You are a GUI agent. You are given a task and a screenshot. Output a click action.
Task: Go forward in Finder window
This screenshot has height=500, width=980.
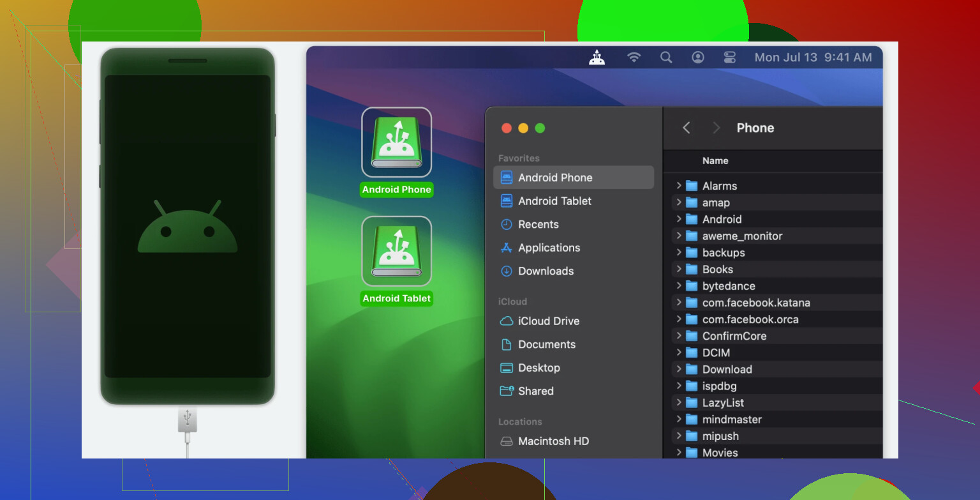[716, 128]
